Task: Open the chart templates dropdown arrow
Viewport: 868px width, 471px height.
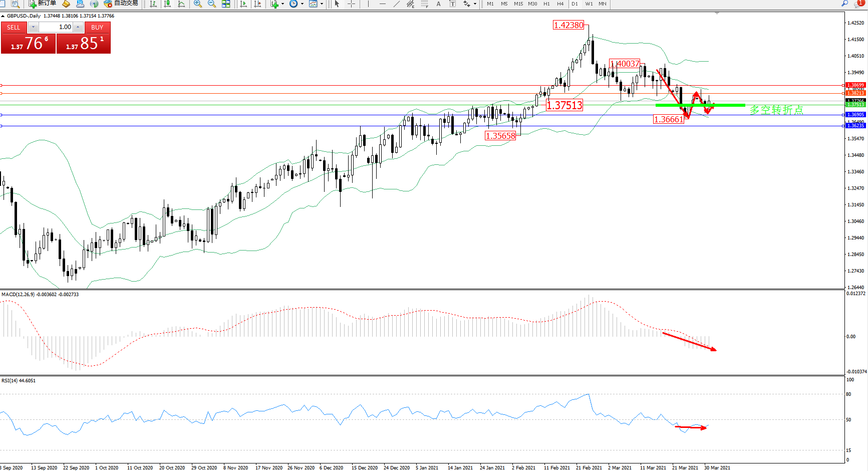Action: pyautogui.click(x=322, y=4)
